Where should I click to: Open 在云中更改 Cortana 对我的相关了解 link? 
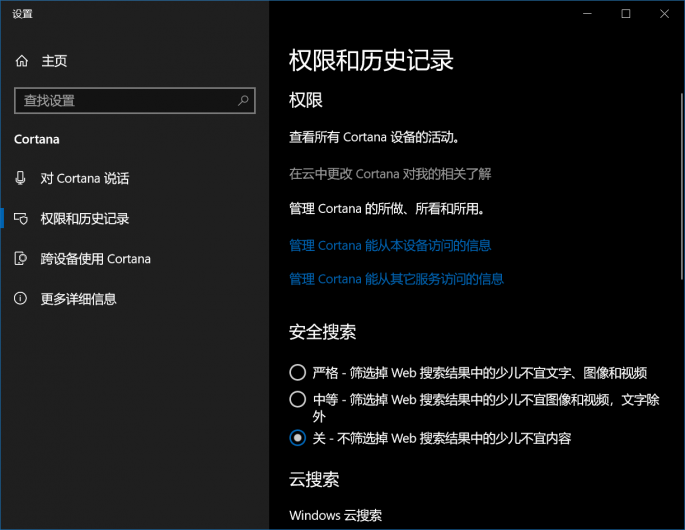390,174
